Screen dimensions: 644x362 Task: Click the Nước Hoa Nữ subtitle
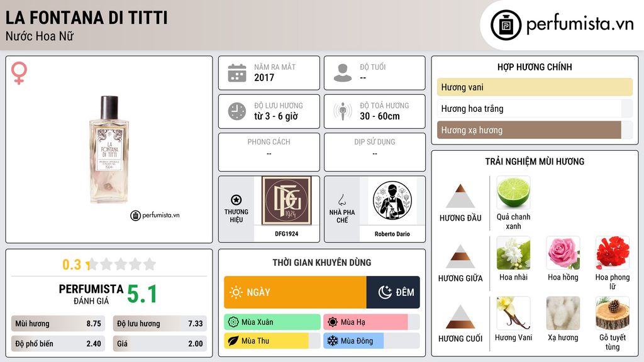(40, 36)
